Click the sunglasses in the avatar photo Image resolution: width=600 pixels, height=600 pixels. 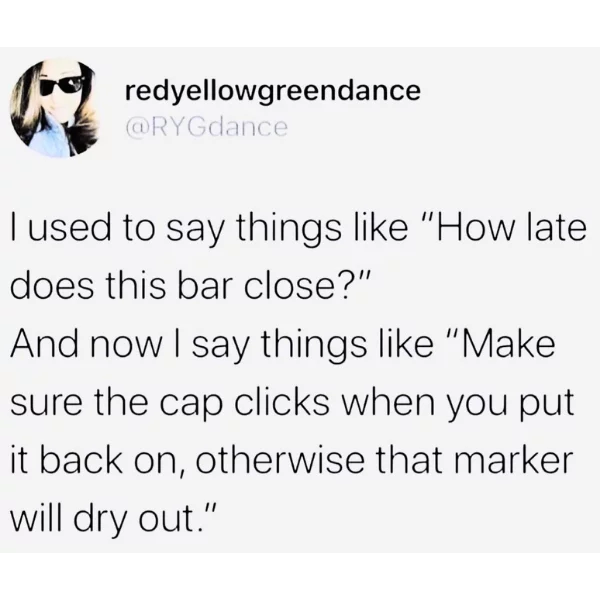[62, 85]
